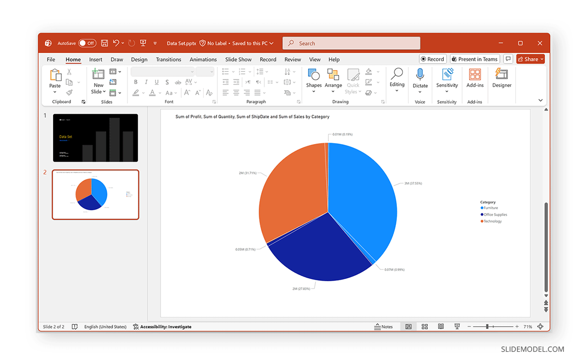Toggle bold formatting in the Font group
Image resolution: width=588 pixels, height=364 pixels.
136,82
